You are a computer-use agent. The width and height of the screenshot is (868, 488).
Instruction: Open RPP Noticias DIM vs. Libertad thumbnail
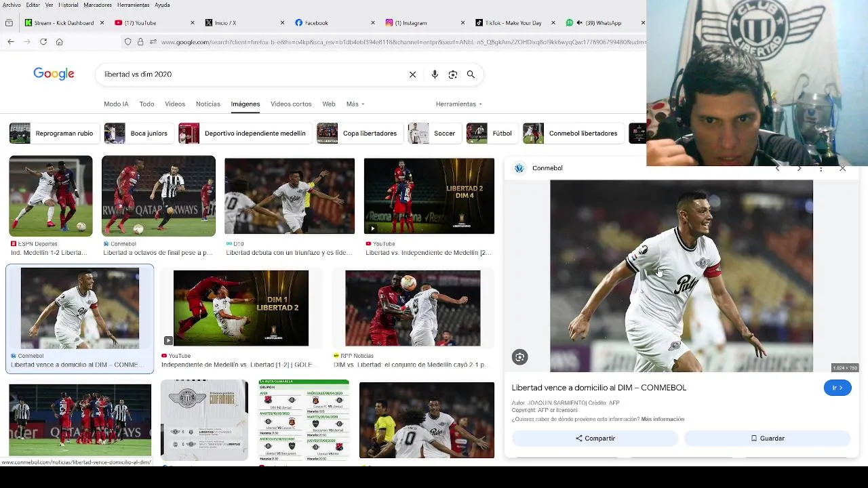413,308
